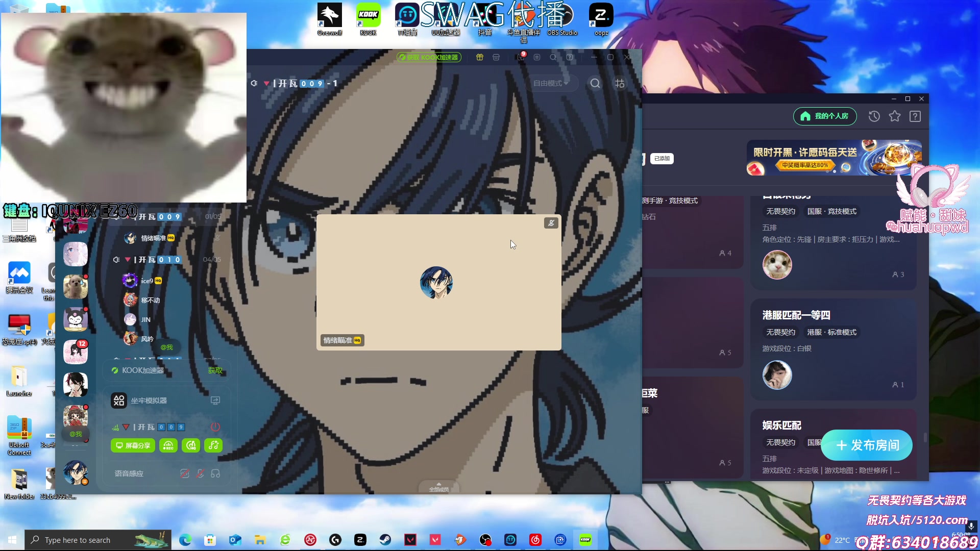Click the 国服 · 竞技模式 tag
This screenshot has width=980, height=551.
[831, 211]
